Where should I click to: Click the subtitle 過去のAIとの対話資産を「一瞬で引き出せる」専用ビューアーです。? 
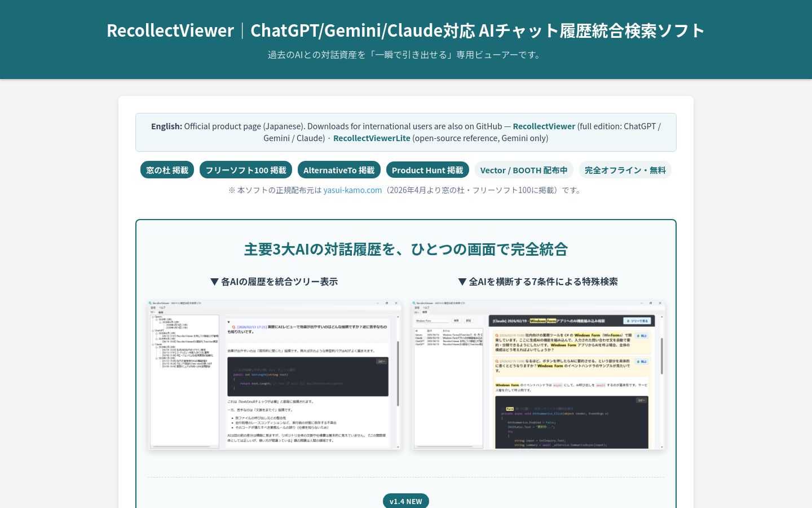406,55
